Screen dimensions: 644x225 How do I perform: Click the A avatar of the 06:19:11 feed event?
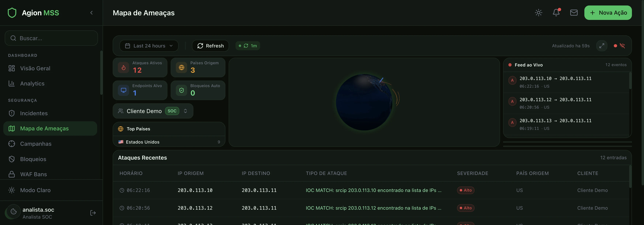click(512, 123)
